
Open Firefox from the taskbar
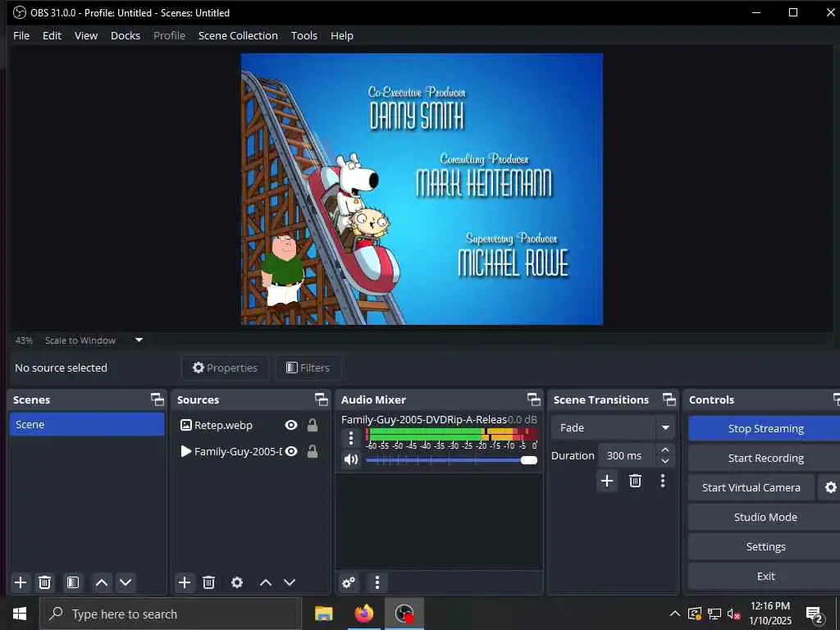click(x=363, y=614)
